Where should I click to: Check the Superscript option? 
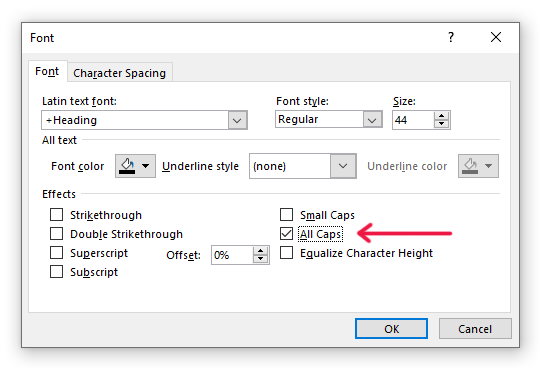pyautogui.click(x=56, y=253)
